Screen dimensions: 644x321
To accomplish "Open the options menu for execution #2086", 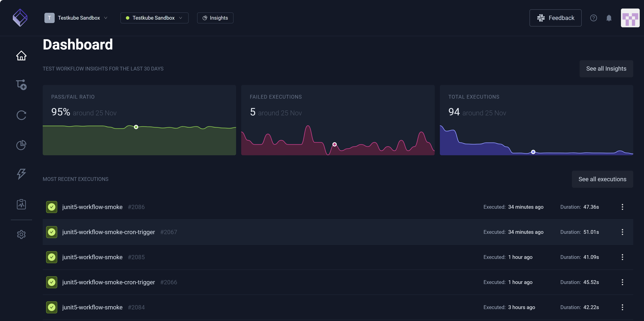I will [622, 207].
